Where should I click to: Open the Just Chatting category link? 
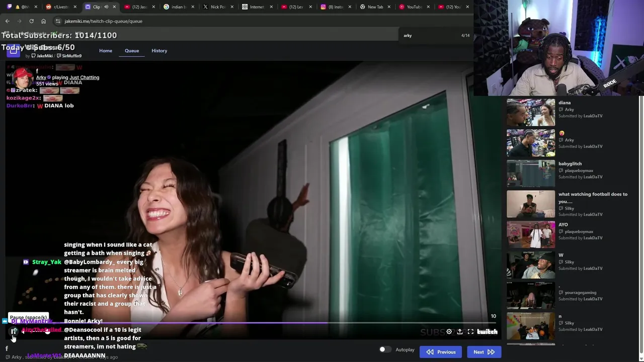(x=85, y=77)
